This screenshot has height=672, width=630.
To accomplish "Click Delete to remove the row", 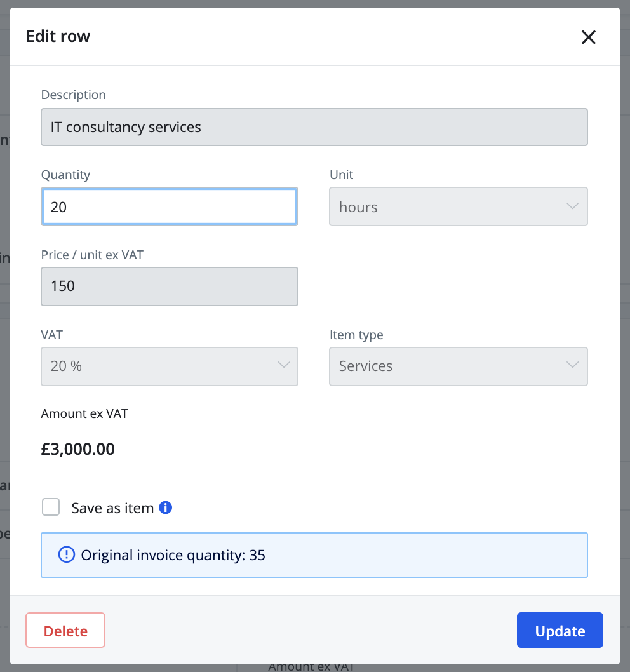I will pos(65,630).
